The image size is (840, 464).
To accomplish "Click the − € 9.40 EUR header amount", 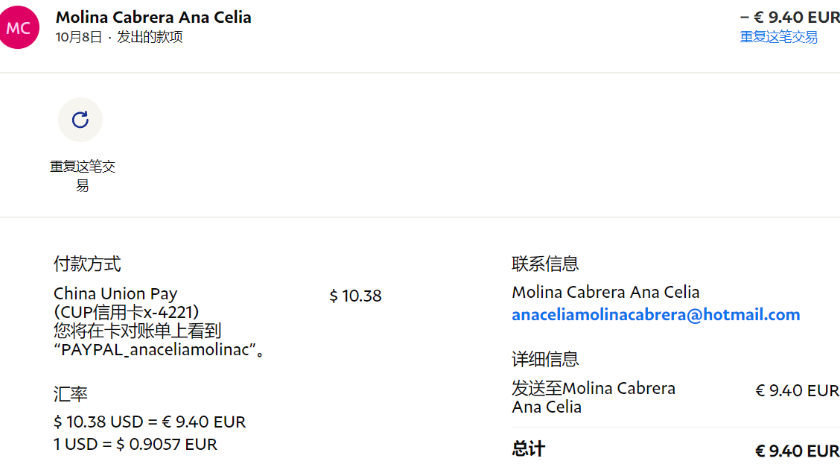I will 789,16.
